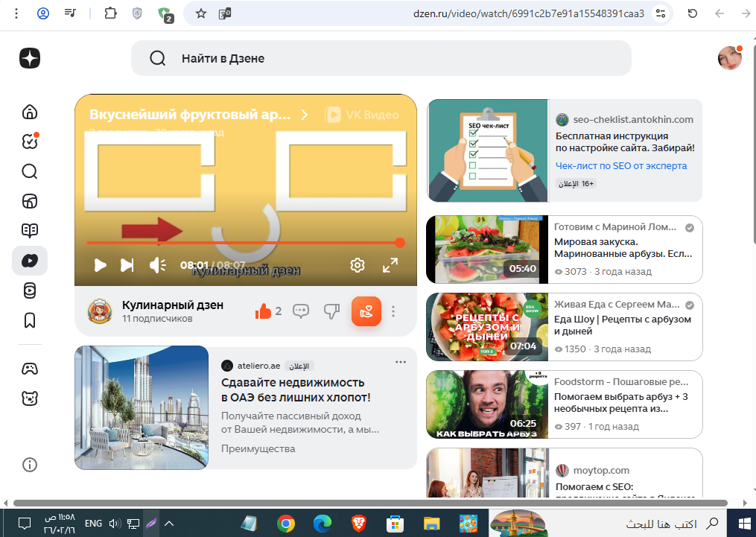Open Brave browser from taskbar

click(358, 524)
